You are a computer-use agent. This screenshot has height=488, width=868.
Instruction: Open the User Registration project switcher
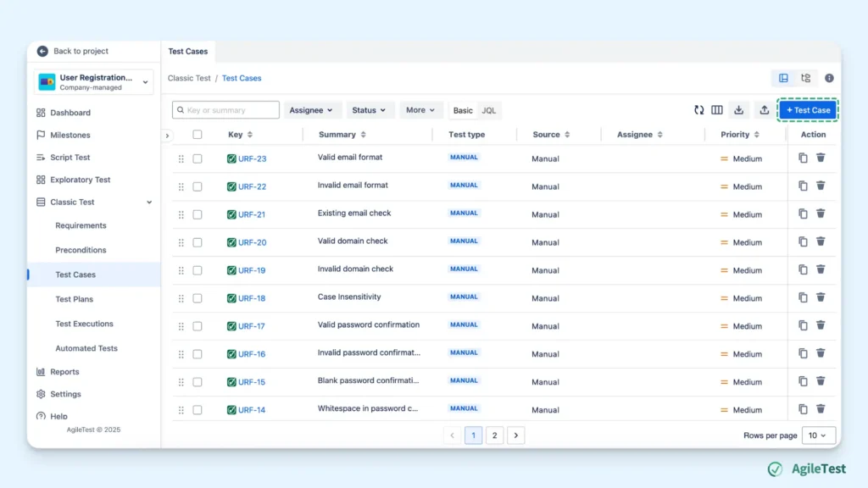point(93,82)
